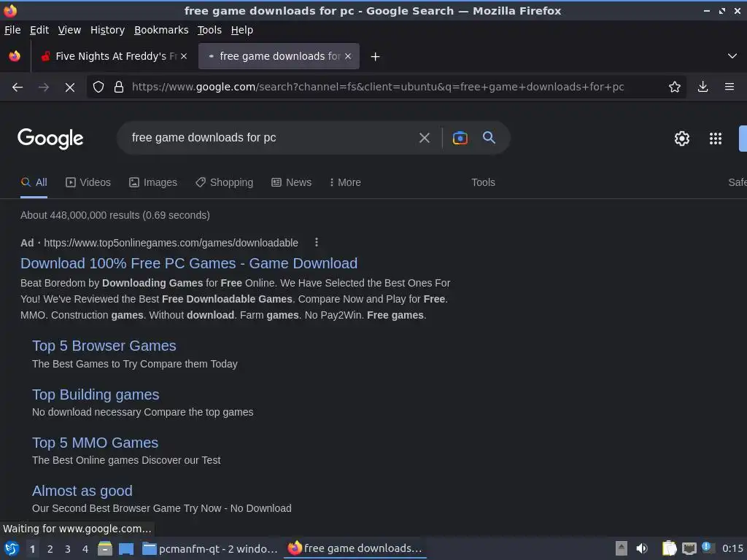Open the History menu
747x560 pixels.
click(108, 30)
